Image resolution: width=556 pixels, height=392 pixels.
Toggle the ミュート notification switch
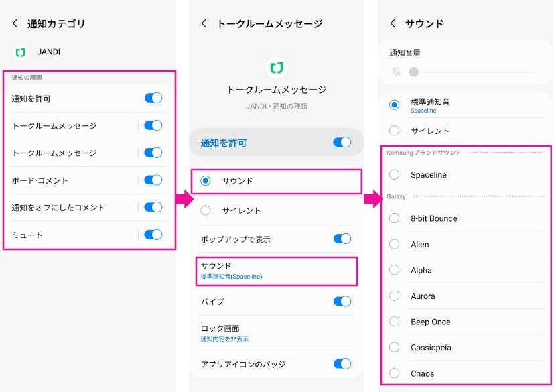153,235
